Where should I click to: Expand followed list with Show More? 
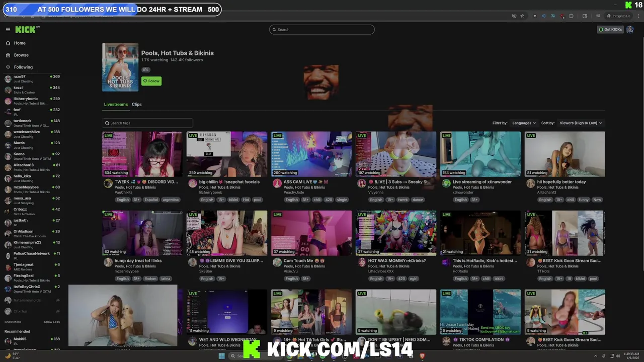click(x=13, y=322)
